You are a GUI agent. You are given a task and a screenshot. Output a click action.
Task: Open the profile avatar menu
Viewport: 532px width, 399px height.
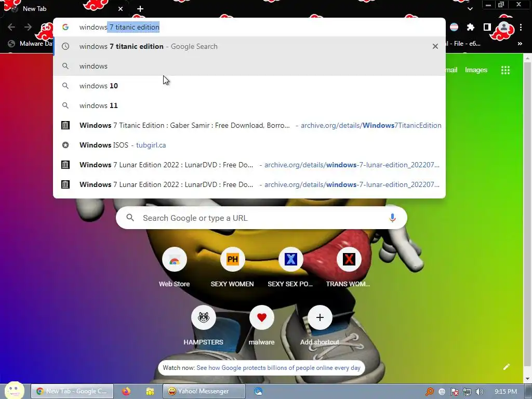tap(504, 27)
